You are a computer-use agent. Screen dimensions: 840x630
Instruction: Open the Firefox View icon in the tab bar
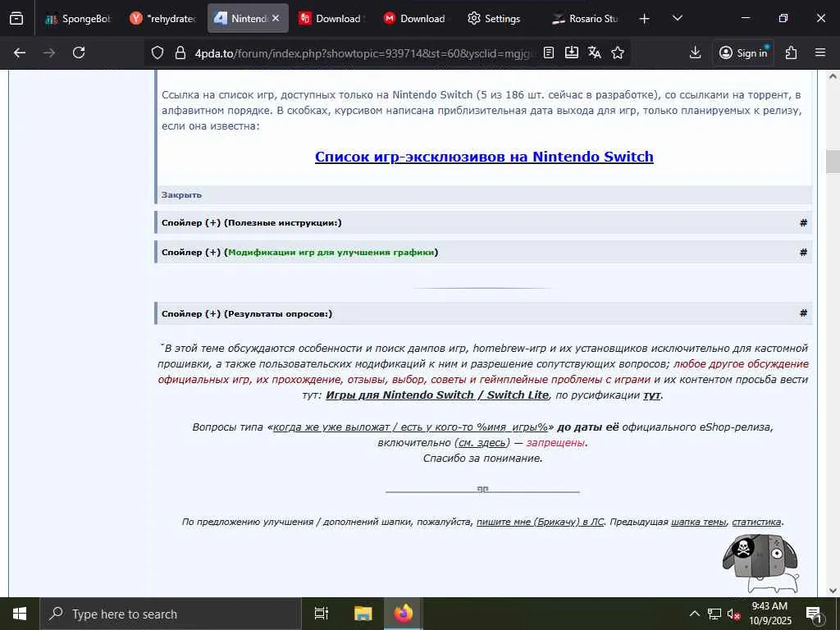point(16,18)
